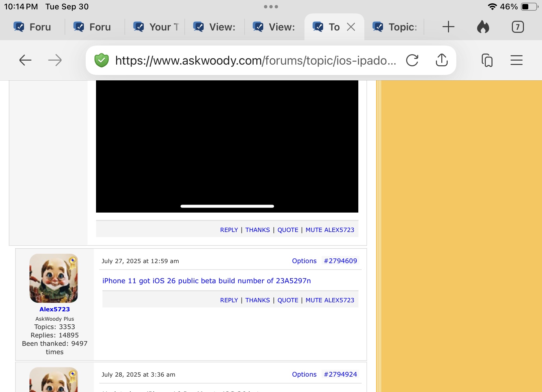This screenshot has width=542, height=392.
Task: Open a new tab with the plus icon
Action: [448, 27]
